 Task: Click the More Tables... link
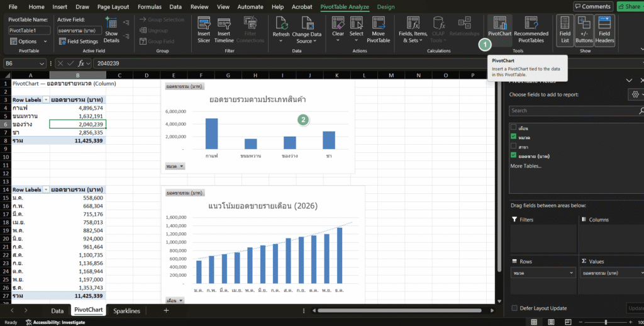(526, 166)
